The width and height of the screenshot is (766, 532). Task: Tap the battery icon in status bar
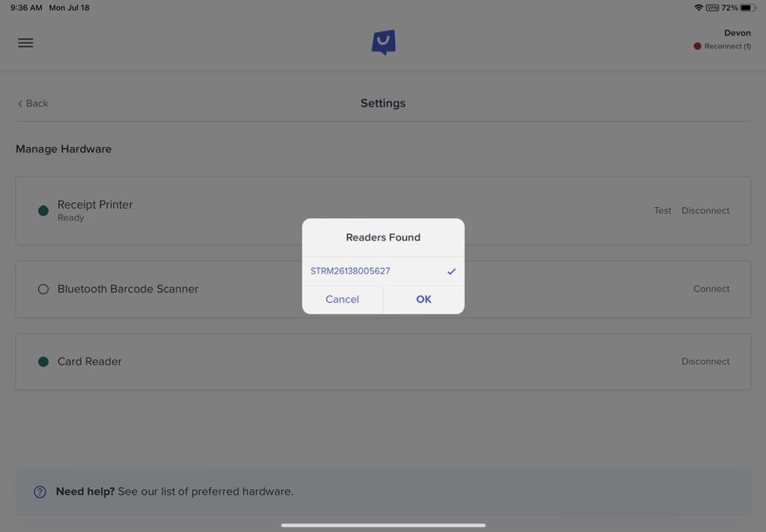pos(747,7)
